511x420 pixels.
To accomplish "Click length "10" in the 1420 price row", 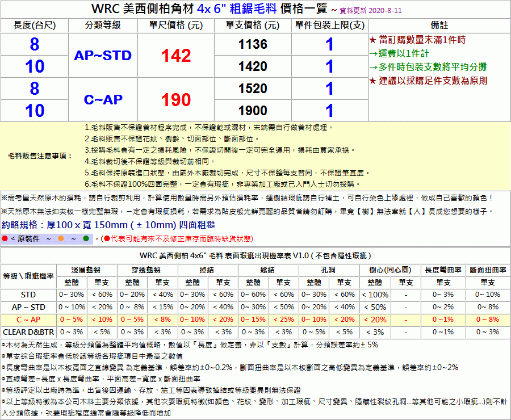I will 35,66.
